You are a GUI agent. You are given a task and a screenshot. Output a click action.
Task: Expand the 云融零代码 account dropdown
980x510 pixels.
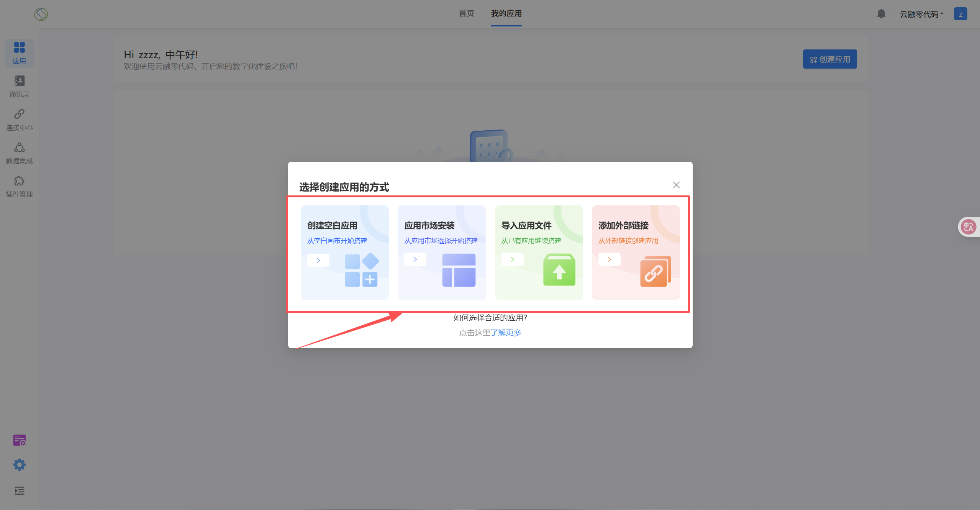921,15
